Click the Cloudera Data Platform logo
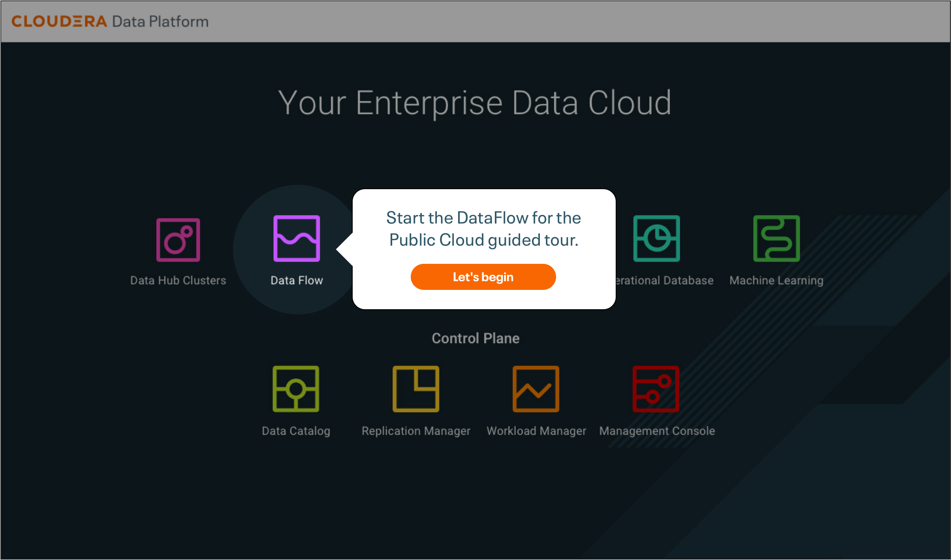This screenshot has width=951, height=560. tap(110, 21)
